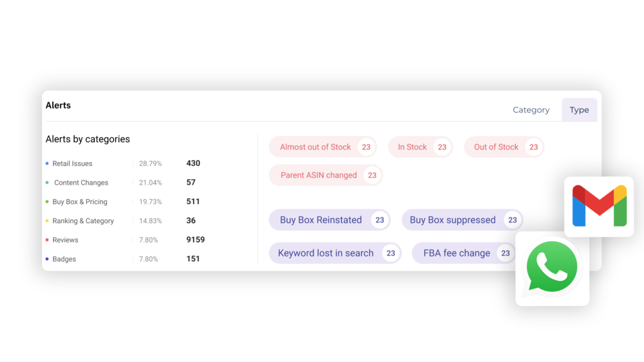Image resolution: width=644 pixels, height=362 pixels.
Task: Click the Almost out of Stock alert chip
Action: pyautogui.click(x=323, y=147)
